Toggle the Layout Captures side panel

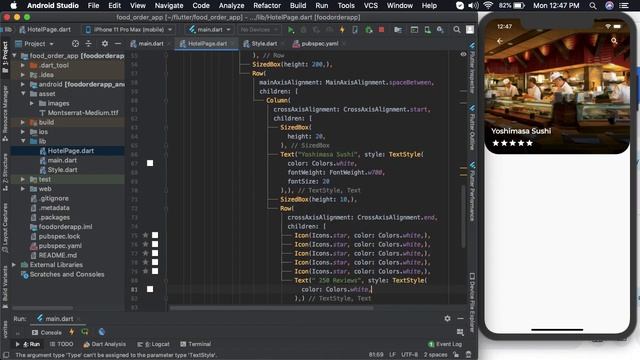point(5,229)
